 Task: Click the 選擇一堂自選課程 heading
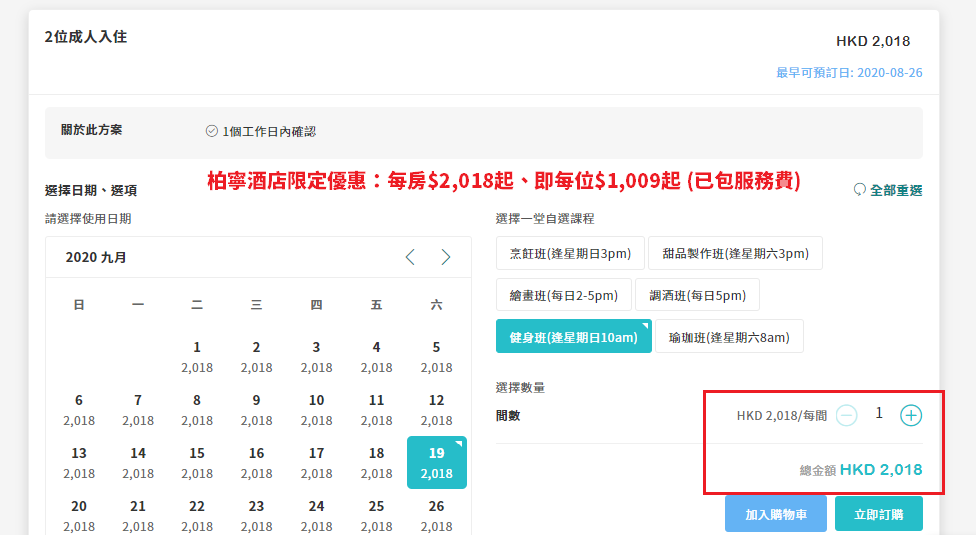[x=545, y=218]
